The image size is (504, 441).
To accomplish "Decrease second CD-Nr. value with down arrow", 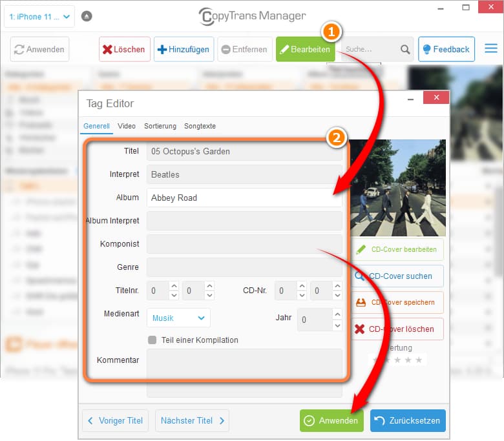I will [337, 295].
